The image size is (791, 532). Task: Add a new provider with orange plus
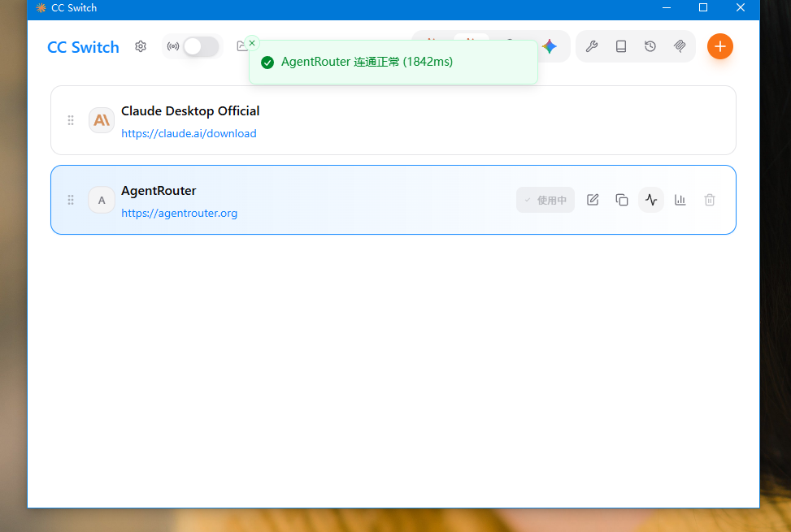[x=720, y=46]
